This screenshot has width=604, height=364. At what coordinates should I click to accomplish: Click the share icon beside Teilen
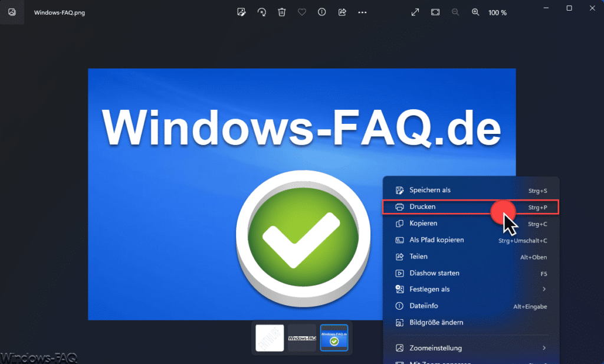coord(399,257)
